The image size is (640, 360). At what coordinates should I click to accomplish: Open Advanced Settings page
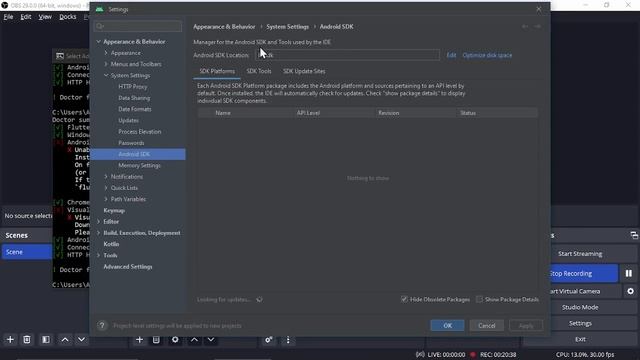pyautogui.click(x=128, y=267)
